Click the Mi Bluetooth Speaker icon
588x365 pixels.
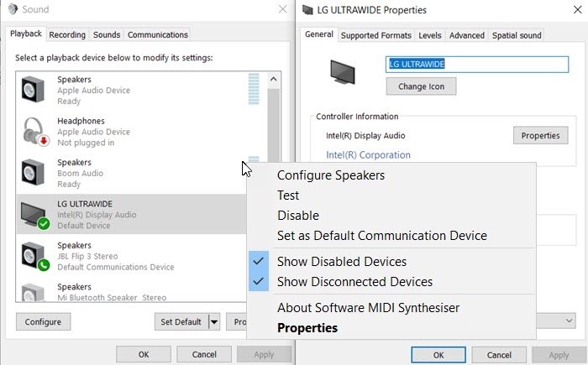click(34, 292)
